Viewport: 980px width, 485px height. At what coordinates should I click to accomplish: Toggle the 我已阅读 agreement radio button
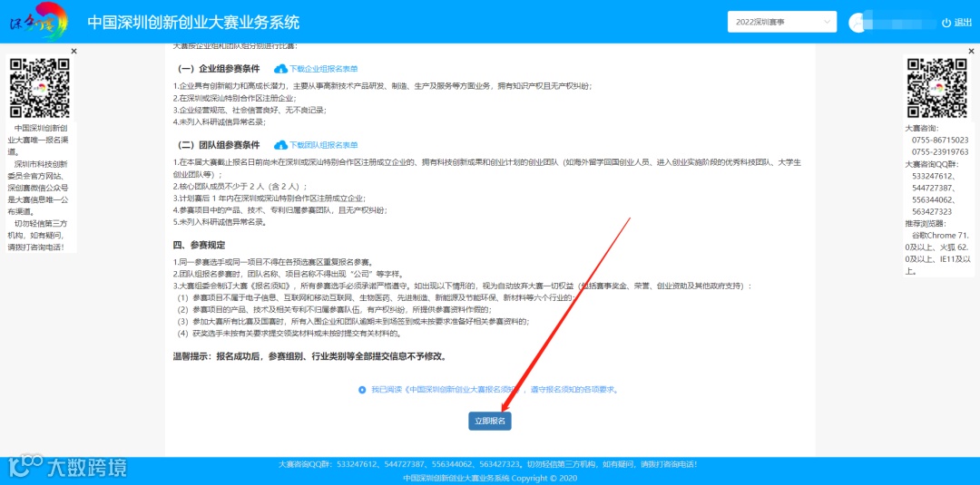pos(362,390)
